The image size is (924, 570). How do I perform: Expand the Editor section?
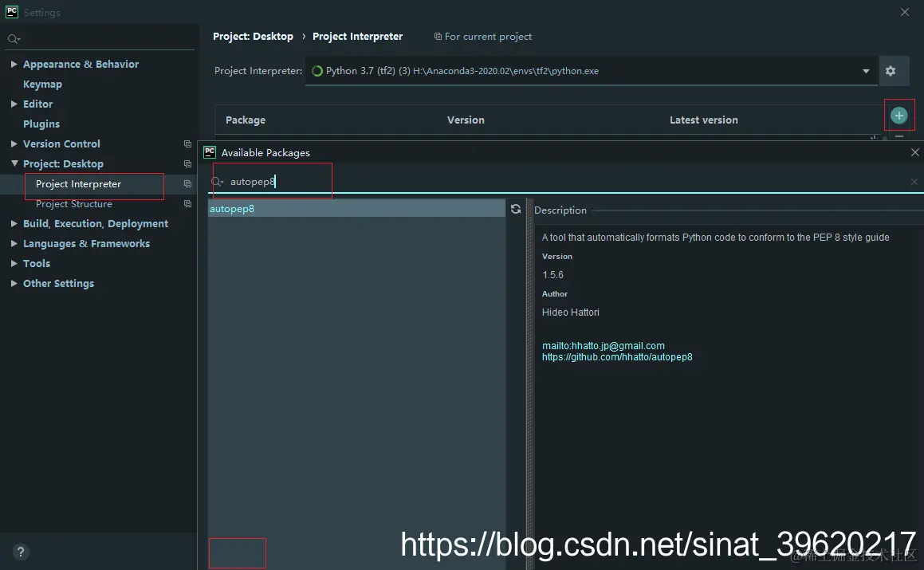(14, 104)
